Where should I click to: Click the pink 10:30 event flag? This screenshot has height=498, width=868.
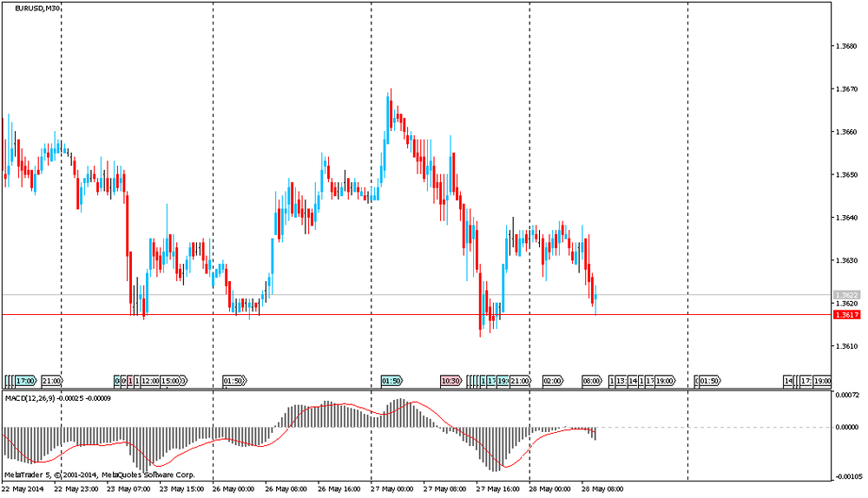click(x=450, y=380)
